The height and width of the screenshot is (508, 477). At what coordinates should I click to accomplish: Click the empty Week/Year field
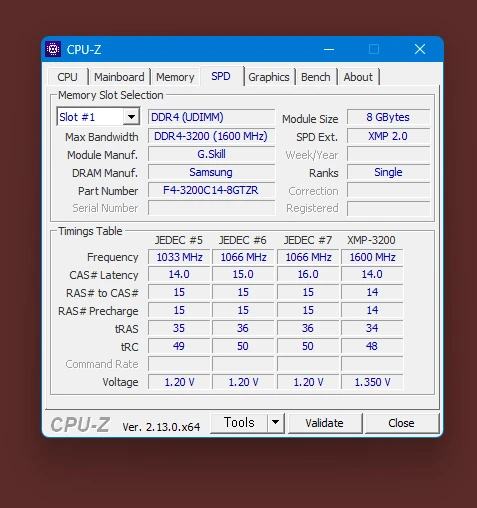pyautogui.click(x=388, y=154)
